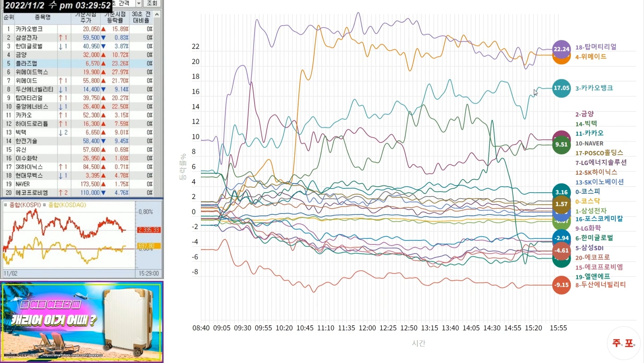Click the 1.57 brown value bubble
This screenshot has width=644, height=363.
click(561, 204)
